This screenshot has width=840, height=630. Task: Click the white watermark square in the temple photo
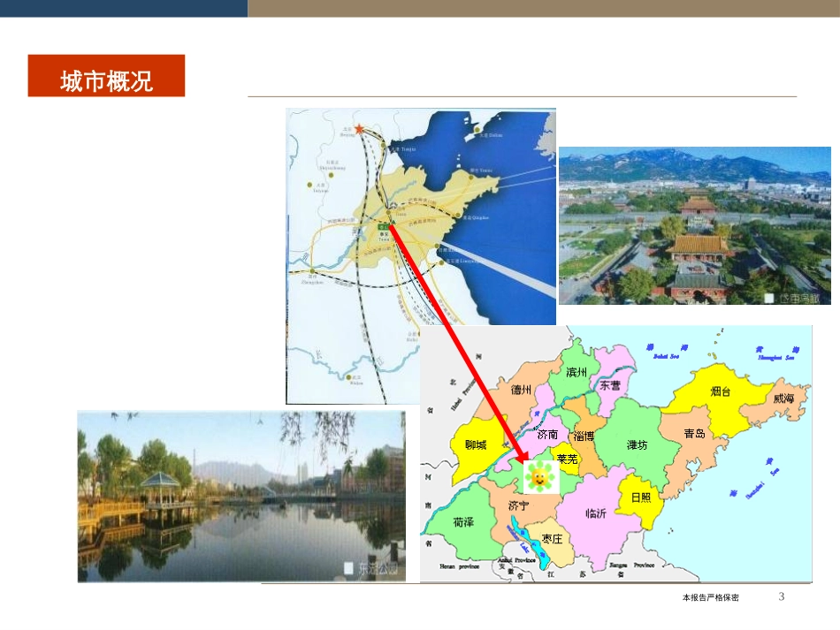pyautogui.click(x=768, y=298)
